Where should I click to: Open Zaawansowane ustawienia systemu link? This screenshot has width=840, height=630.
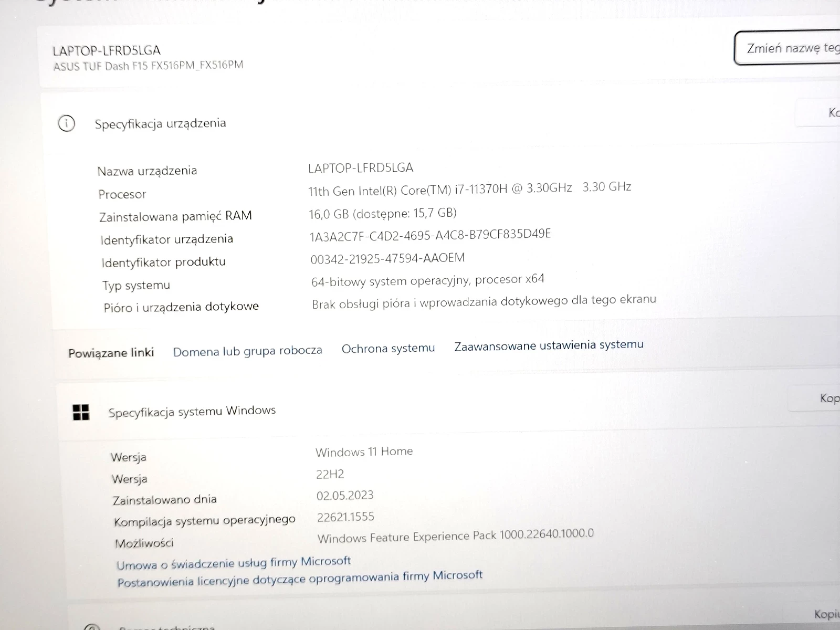click(x=549, y=345)
